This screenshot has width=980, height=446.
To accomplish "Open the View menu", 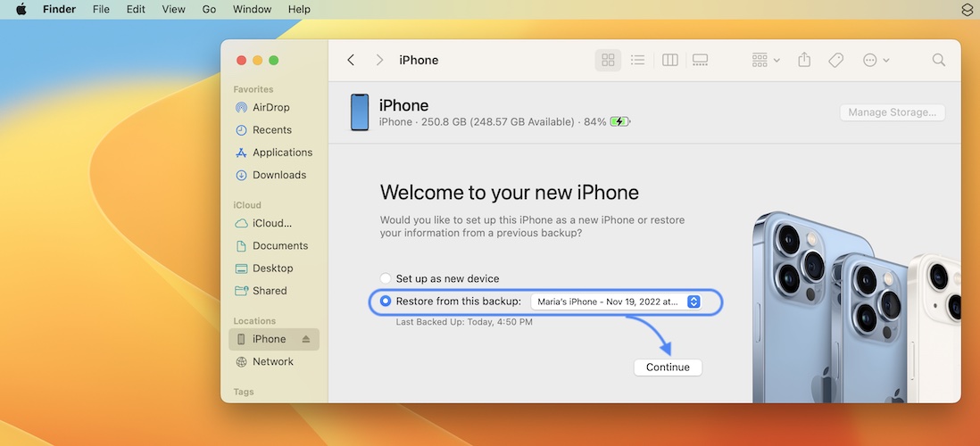I will (174, 10).
